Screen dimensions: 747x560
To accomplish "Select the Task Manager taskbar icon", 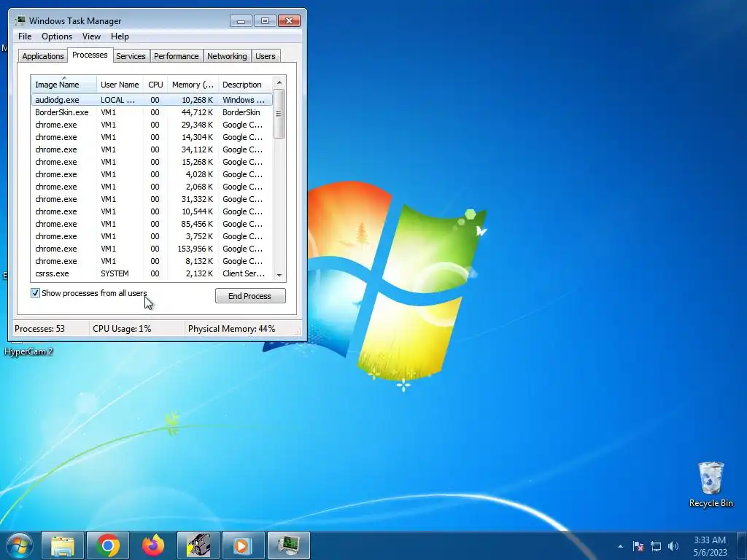I will pos(289,545).
